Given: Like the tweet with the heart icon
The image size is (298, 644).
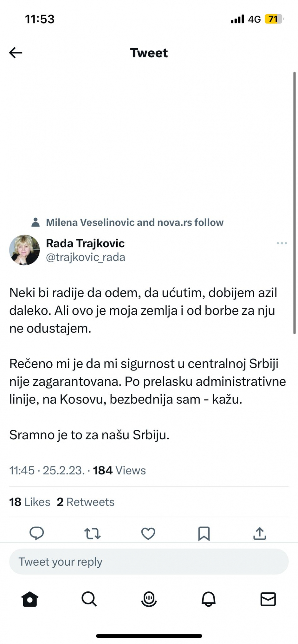Looking at the screenshot, I should coord(148,533).
